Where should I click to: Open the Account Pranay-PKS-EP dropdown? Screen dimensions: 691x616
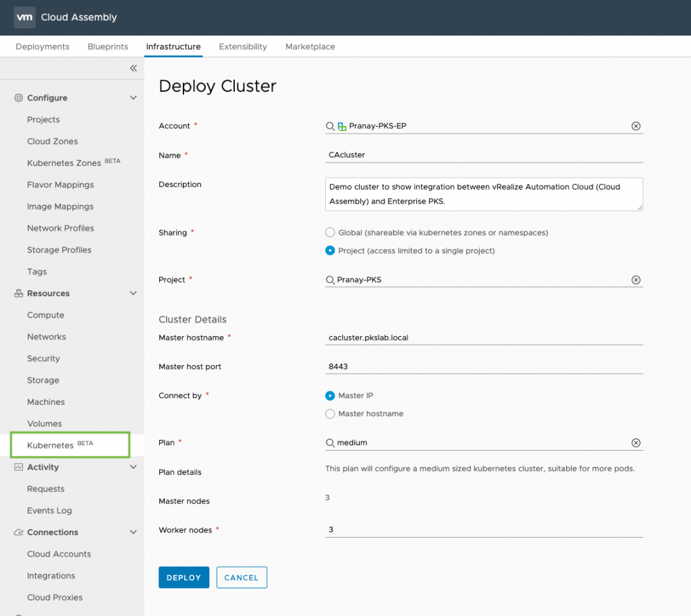484,126
